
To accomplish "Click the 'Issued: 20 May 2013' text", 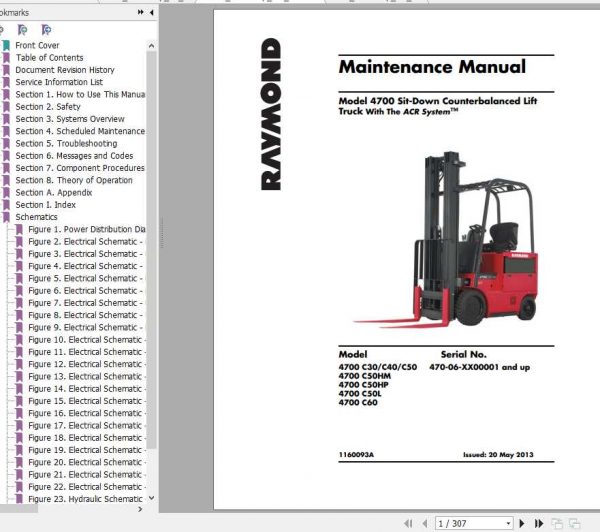I will click(498, 455).
